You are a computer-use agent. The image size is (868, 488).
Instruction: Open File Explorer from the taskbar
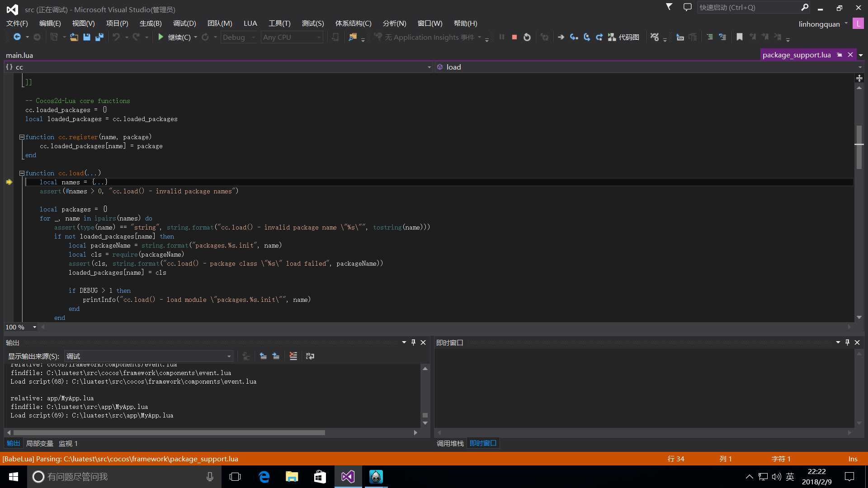pos(292,477)
